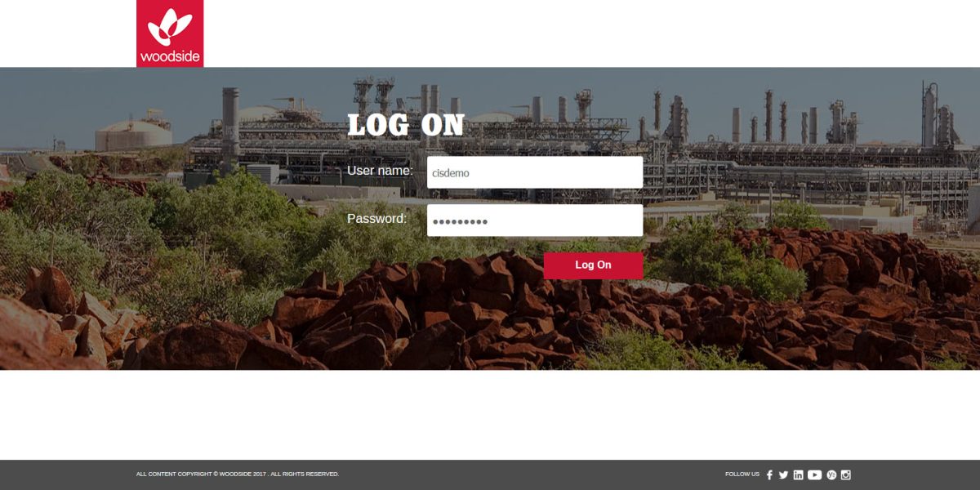Click the "Password:" label
Screen dimensions: 980x490
point(376,219)
